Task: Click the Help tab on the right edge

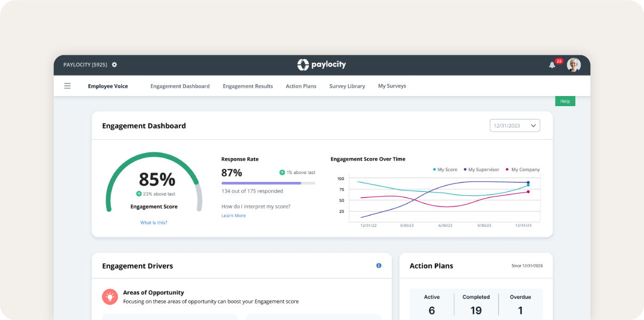Action: 565,101
